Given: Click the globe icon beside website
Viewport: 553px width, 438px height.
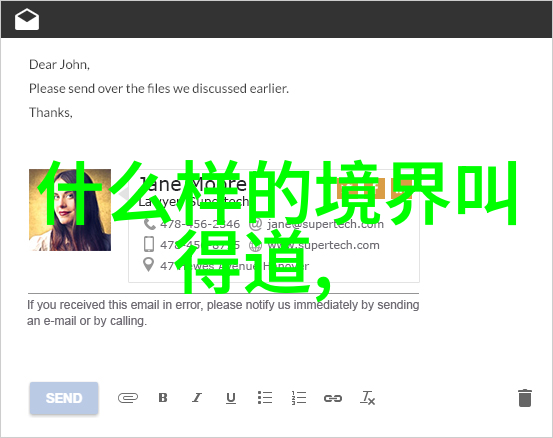Looking at the screenshot, I should pyautogui.click(x=255, y=245).
